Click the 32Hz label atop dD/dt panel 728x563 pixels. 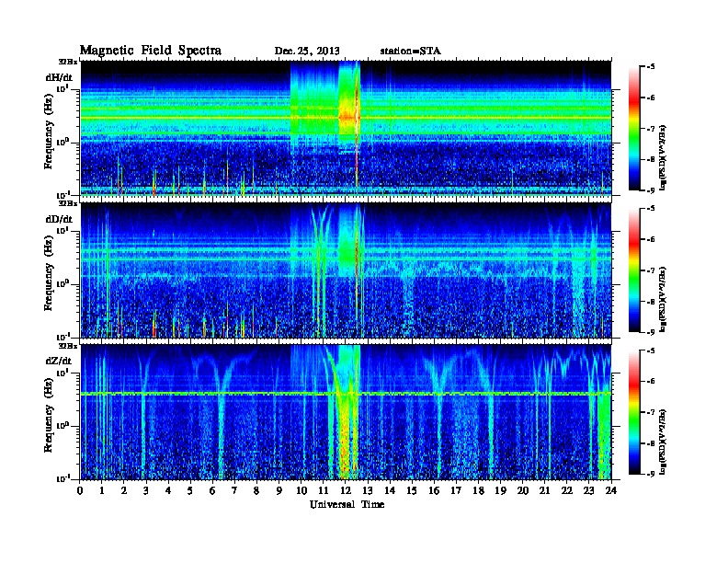pyautogui.click(x=68, y=203)
